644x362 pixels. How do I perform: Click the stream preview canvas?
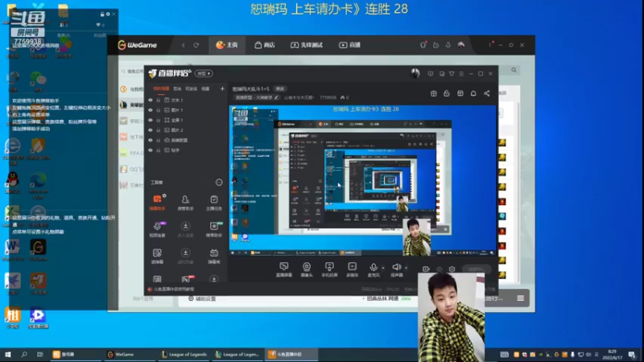(x=362, y=180)
